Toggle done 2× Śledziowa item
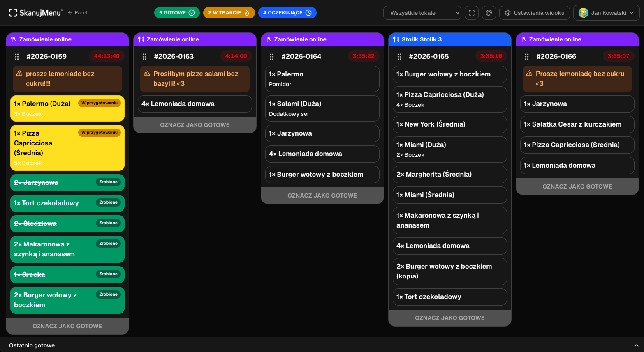644x352 pixels. [67, 224]
